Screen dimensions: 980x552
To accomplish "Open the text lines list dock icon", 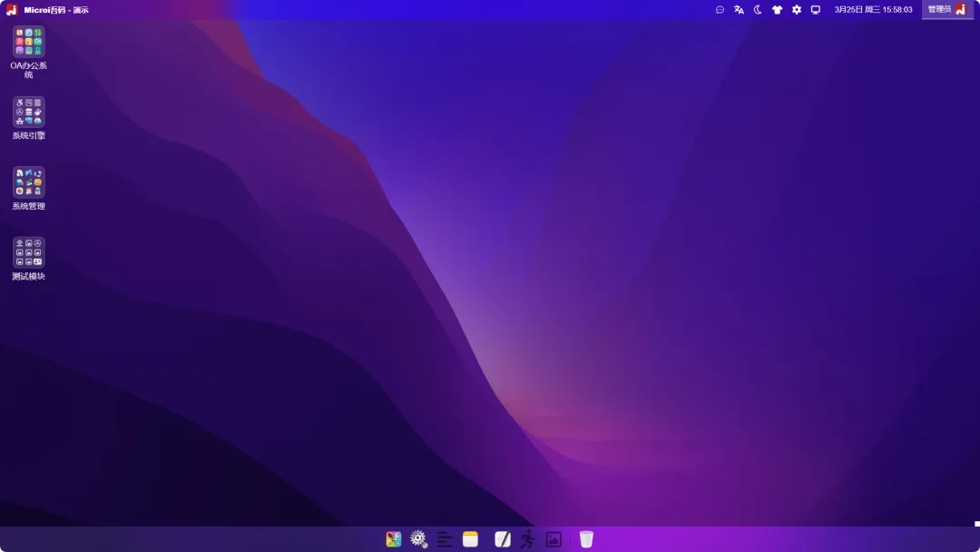I will pyautogui.click(x=445, y=539).
